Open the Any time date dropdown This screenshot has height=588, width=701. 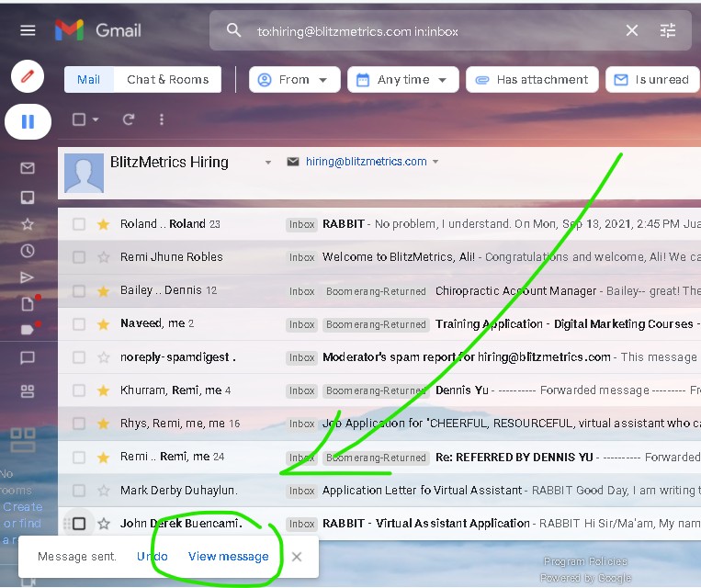(403, 80)
